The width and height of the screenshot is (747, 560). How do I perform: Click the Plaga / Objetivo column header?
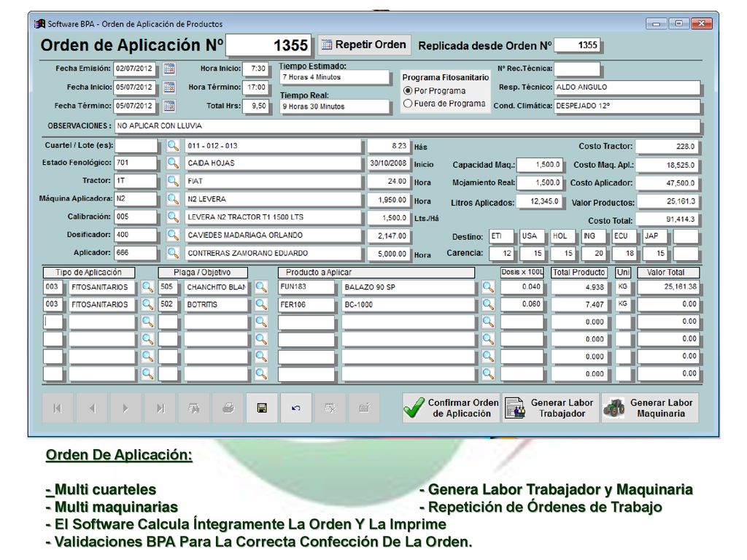click(203, 273)
